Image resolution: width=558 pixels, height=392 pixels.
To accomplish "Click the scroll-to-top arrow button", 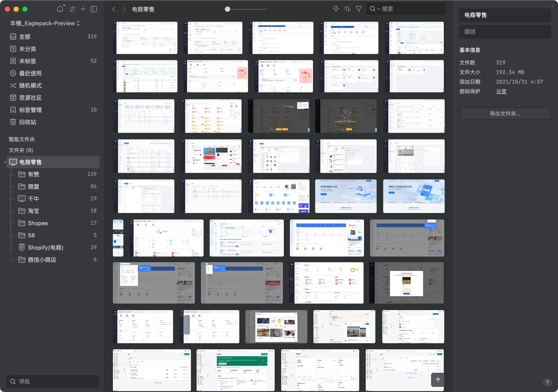I will coord(438,380).
